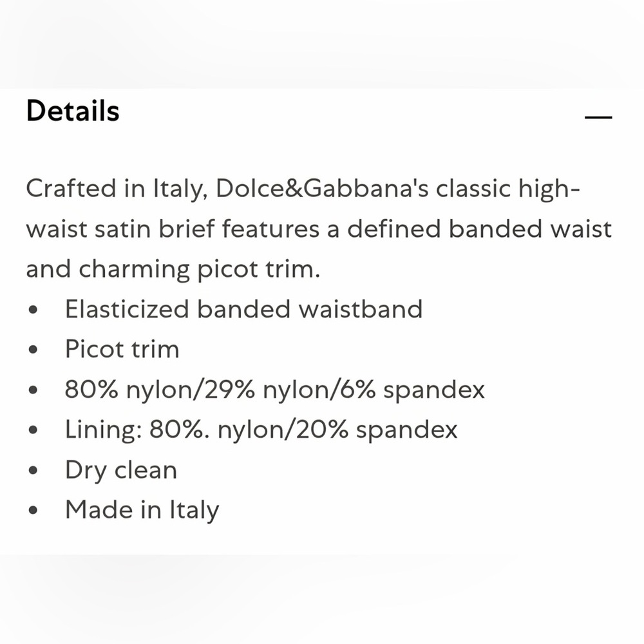The width and height of the screenshot is (644, 644).
Task: Select the 'Elasticized banded waistband' list item
Action: pyautogui.click(x=243, y=310)
